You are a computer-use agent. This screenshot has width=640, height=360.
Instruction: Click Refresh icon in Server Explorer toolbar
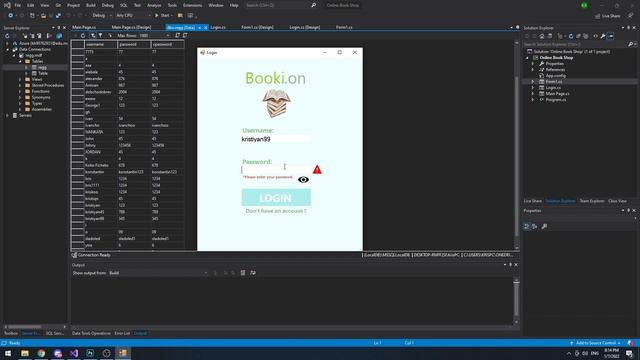click(x=7, y=36)
